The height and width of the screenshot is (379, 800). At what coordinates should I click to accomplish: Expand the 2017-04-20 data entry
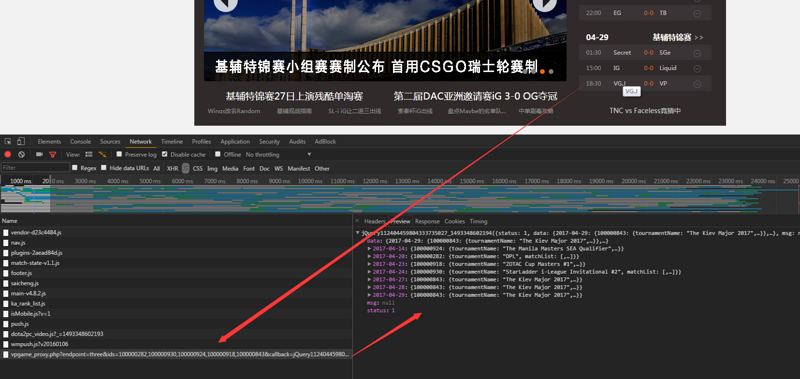tap(369, 257)
